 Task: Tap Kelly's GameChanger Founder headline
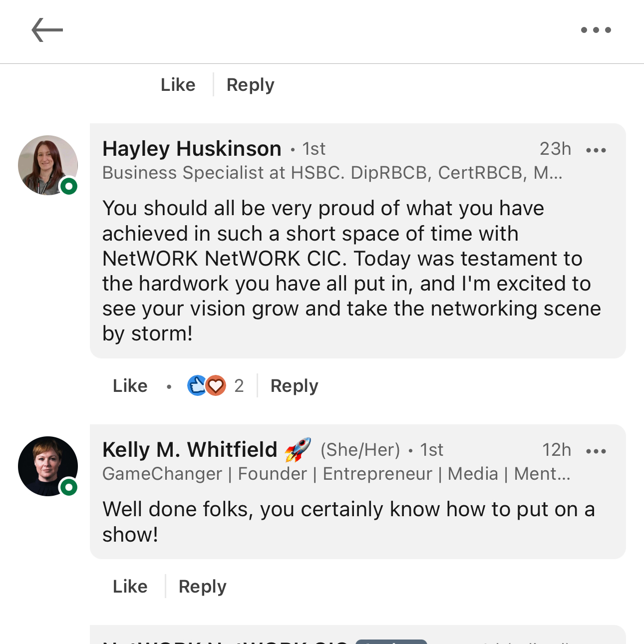pyautogui.click(x=336, y=474)
